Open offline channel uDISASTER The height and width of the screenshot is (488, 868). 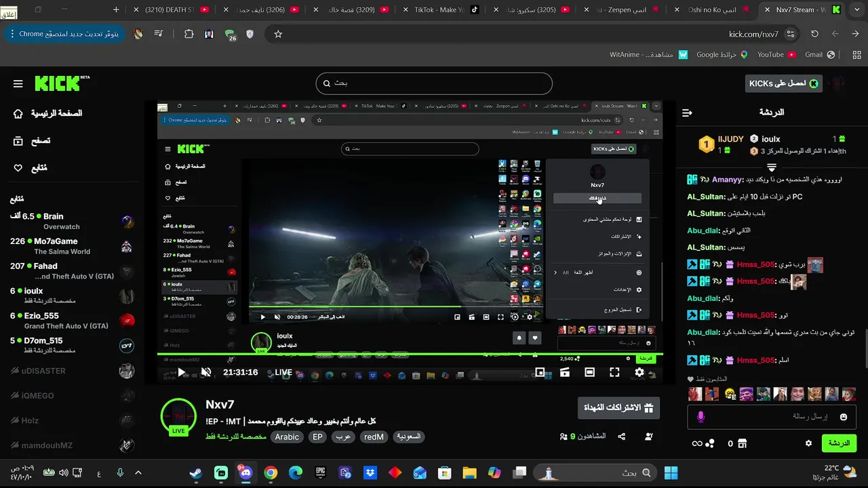72,371
